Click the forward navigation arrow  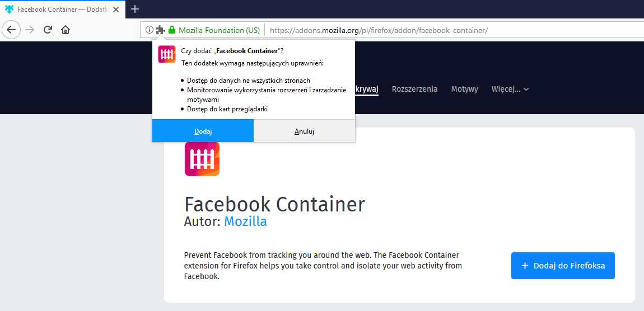30,30
